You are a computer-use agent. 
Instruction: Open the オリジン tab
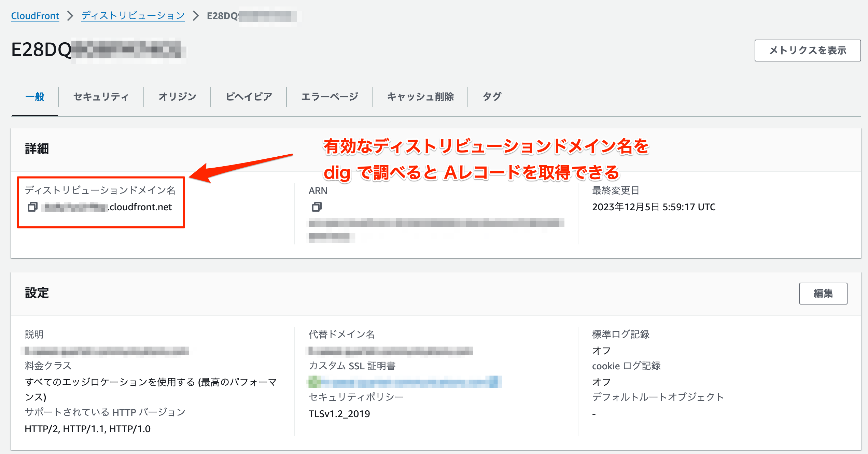pos(177,97)
